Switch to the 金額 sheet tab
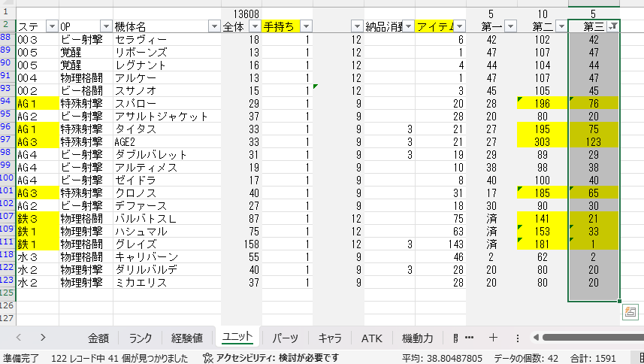 pos(98,338)
